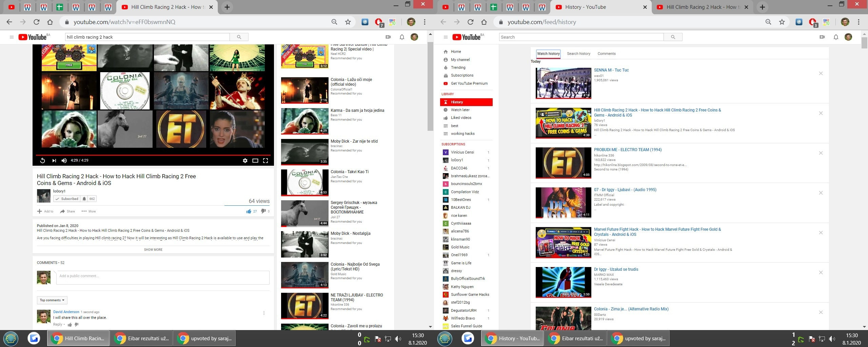Click replay icon in video player

42,161
